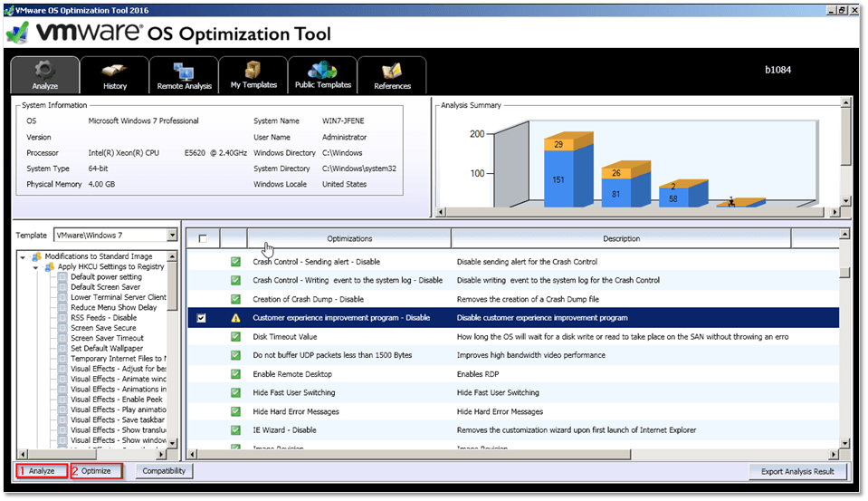The image size is (868, 501).
Task: Collapse Apply HKCU Settings to Registry node
Action: pyautogui.click(x=35, y=267)
